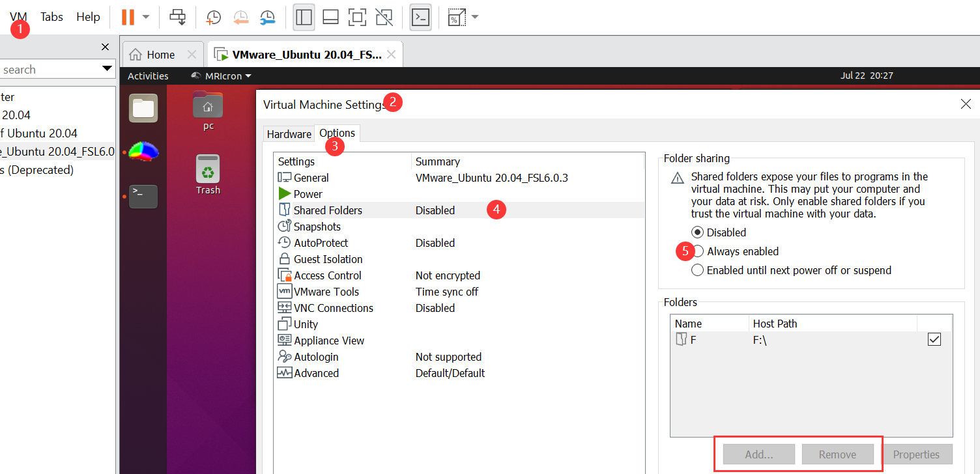Viewport: 980px width, 474px height.
Task: Click the Host Path column header
Action: [833, 324]
